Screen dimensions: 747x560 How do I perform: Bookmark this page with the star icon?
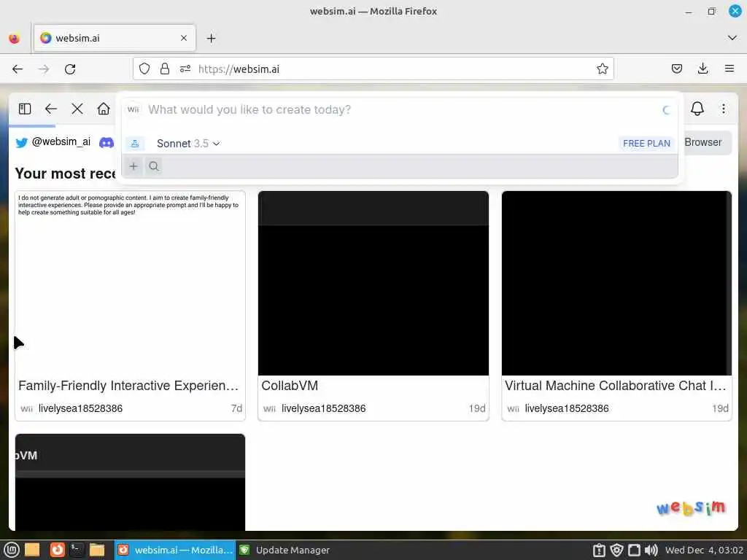(x=602, y=69)
